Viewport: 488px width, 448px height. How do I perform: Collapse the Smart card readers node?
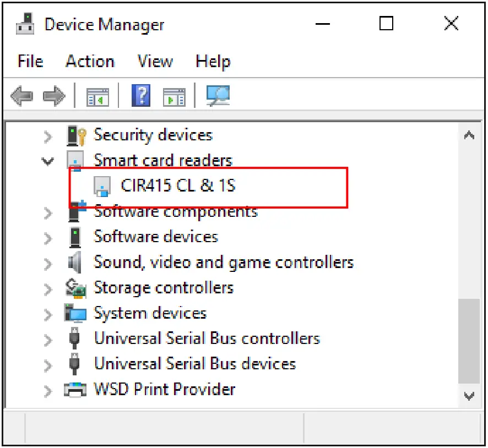pyautogui.click(x=48, y=161)
